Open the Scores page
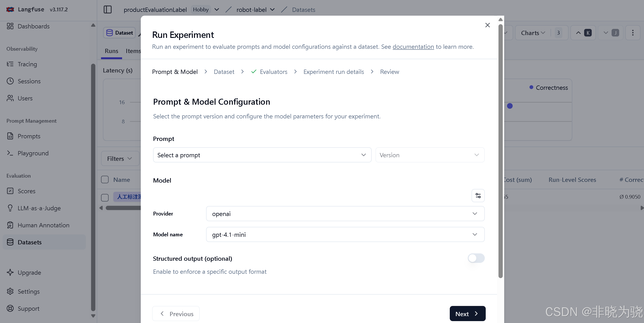This screenshot has width=644, height=323. 26,191
